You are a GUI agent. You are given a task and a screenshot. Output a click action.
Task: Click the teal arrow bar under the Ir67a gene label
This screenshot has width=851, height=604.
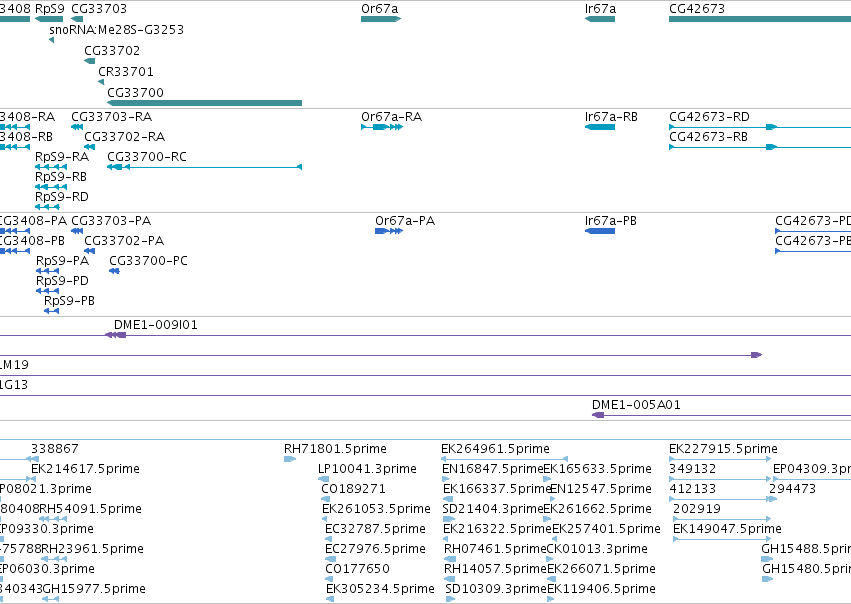pyautogui.click(x=600, y=20)
